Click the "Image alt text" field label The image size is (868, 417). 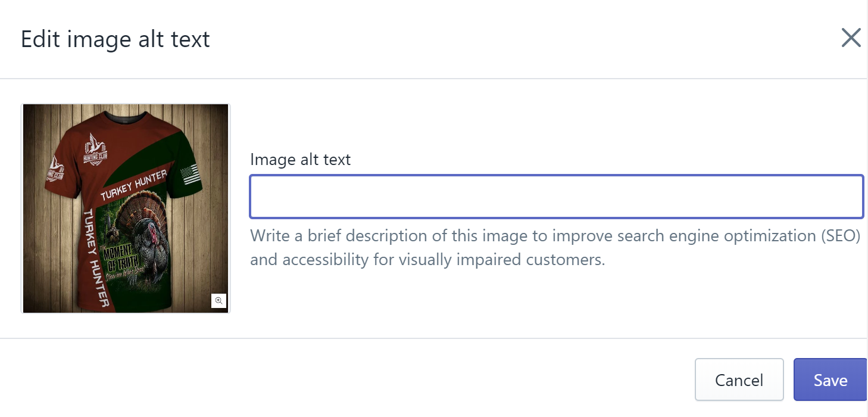point(301,160)
